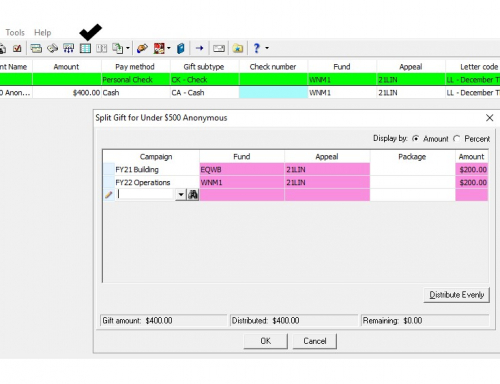
Task: Select the FY21 Building campaign cell
Action: (157, 169)
